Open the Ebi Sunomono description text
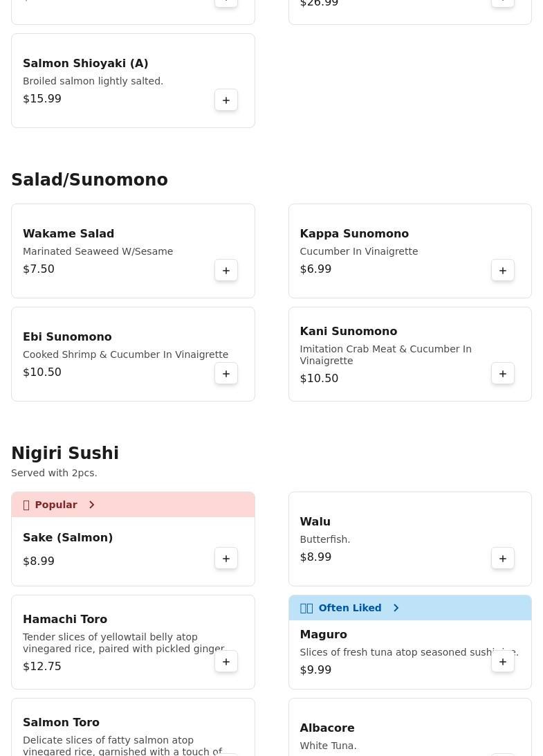 (x=125, y=354)
